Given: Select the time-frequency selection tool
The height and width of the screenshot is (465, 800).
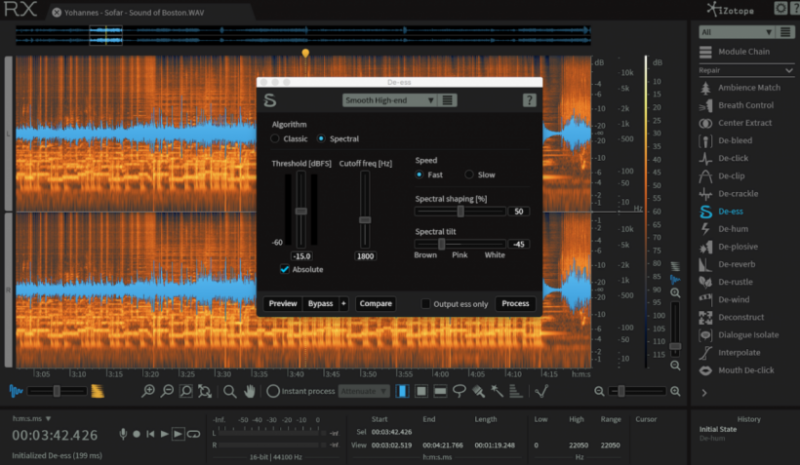Looking at the screenshot, I should tap(421, 391).
